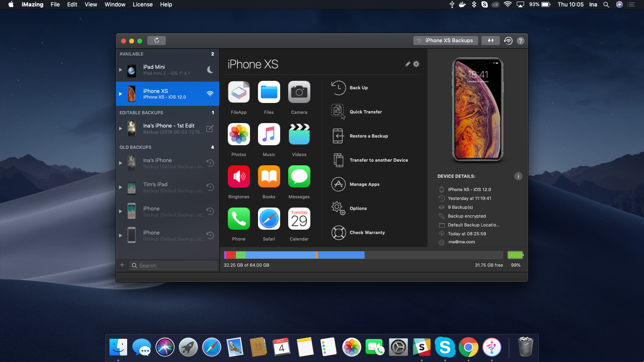644x362 pixels.
Task: Open the Files app icon
Action: [x=269, y=92]
